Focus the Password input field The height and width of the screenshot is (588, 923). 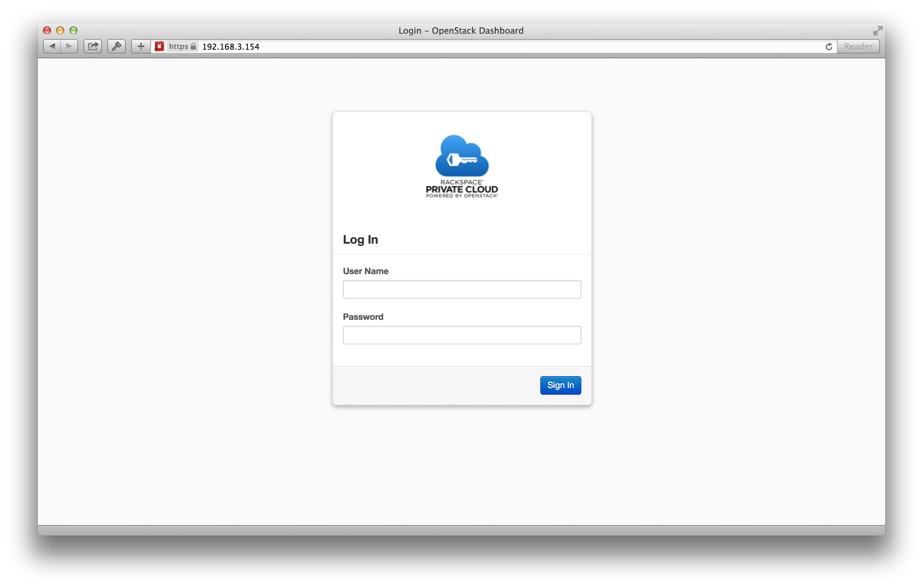(462, 335)
